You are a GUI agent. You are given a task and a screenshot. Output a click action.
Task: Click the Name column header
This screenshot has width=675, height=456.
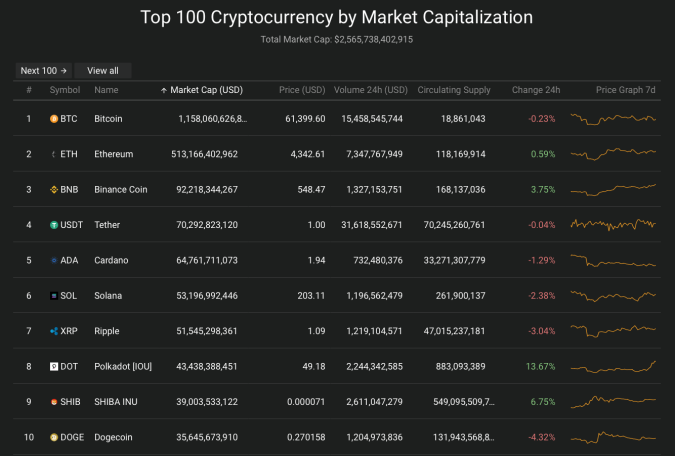tap(106, 90)
